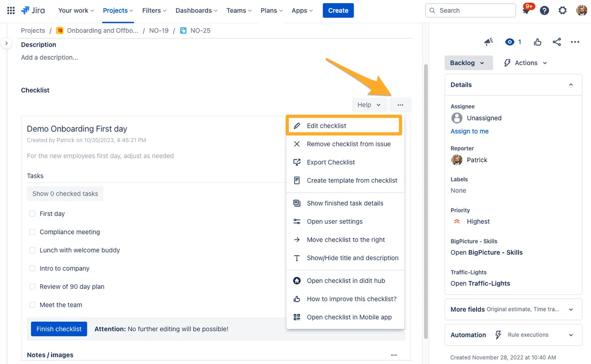Open the Projects breadcrumb link
591x364 pixels.
[33, 30]
